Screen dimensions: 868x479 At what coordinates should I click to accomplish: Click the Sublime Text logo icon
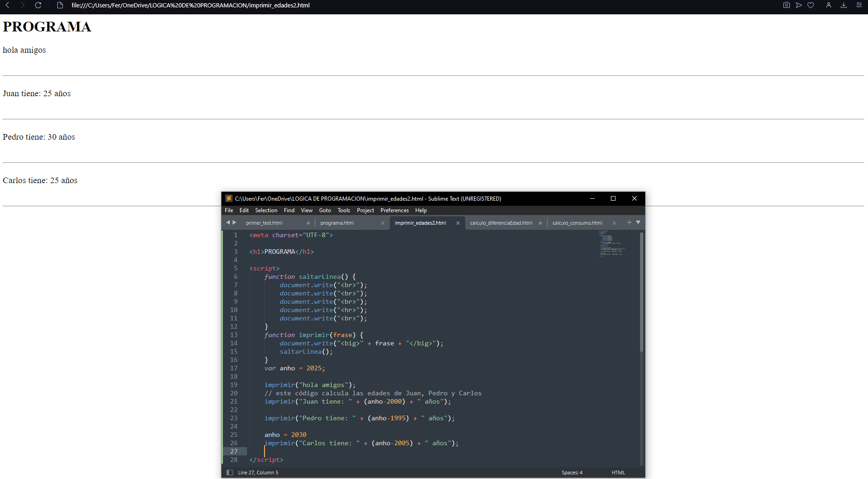pos(228,198)
